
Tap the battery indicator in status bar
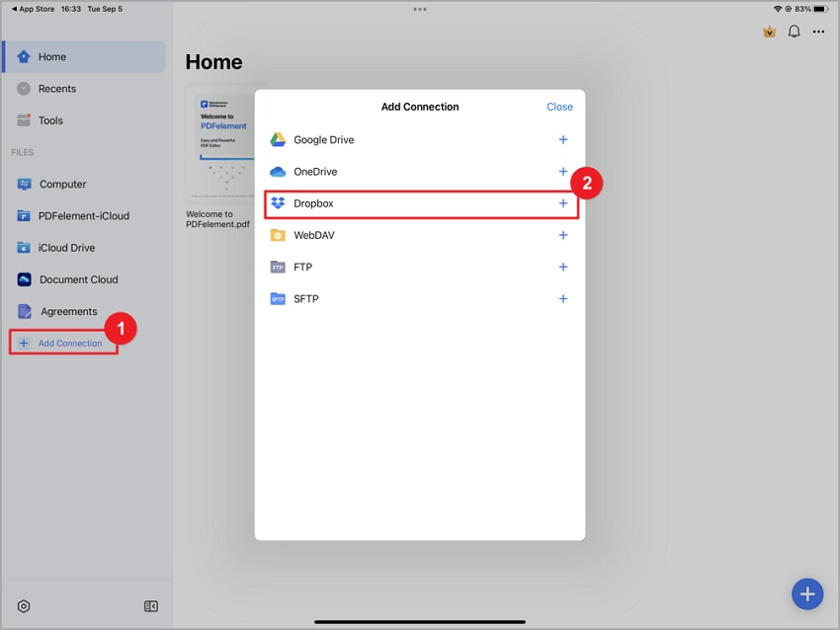point(821,9)
